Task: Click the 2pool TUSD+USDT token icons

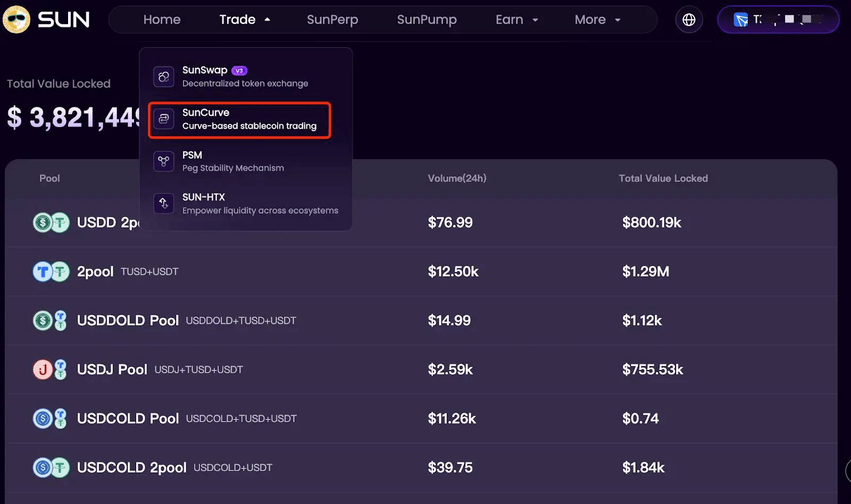Action: pyautogui.click(x=51, y=272)
